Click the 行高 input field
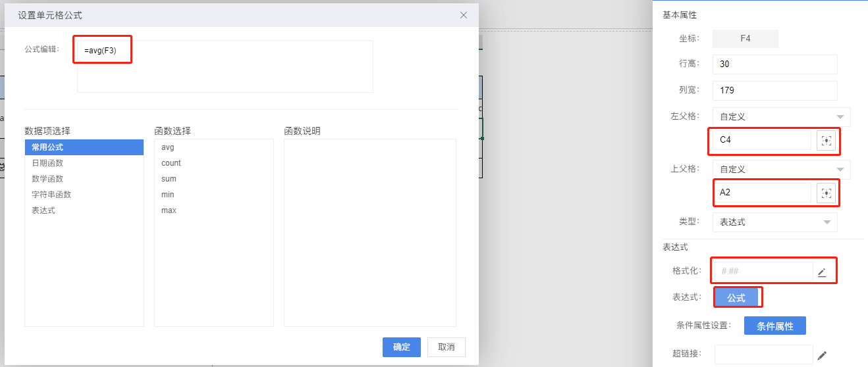Screen dimensions: 868x367 tap(775, 64)
